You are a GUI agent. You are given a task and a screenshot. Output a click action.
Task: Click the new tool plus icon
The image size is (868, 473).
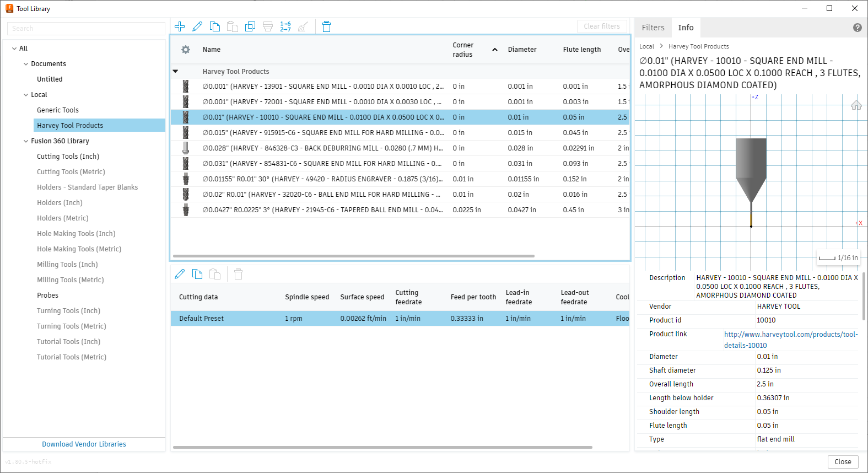180,26
